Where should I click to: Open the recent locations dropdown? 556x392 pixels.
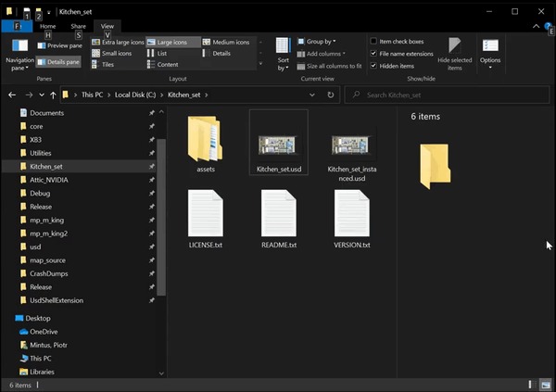pos(42,95)
